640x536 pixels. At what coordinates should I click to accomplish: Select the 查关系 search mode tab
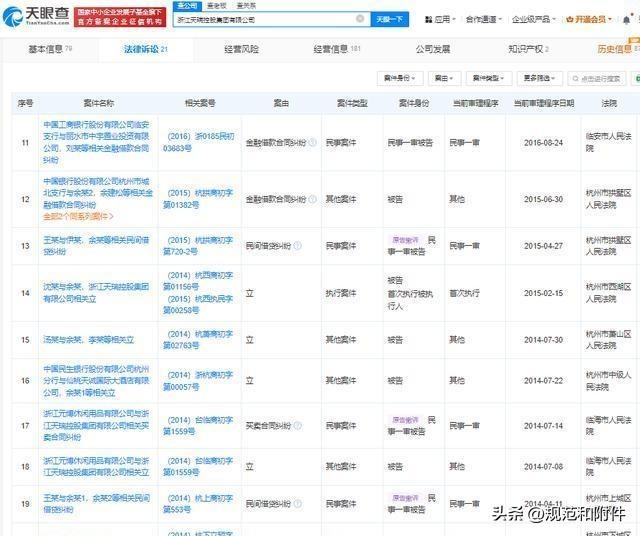point(246,6)
